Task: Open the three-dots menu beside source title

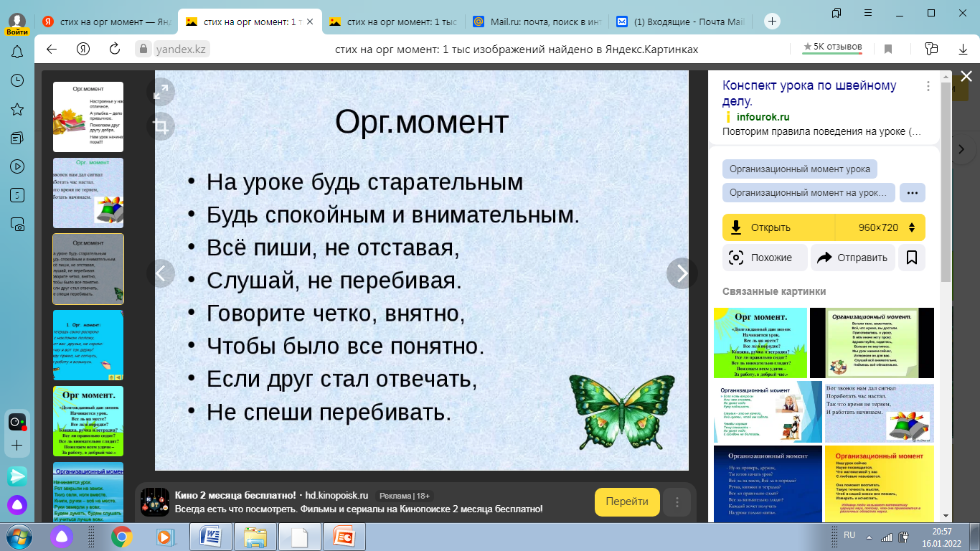Action: tap(928, 86)
